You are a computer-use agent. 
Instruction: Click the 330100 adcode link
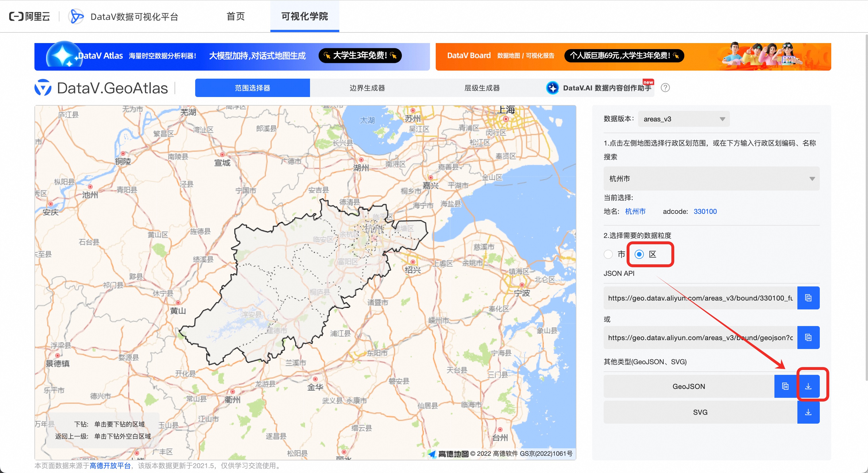pyautogui.click(x=705, y=211)
